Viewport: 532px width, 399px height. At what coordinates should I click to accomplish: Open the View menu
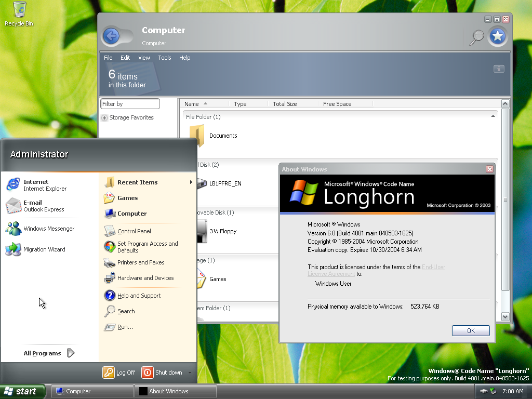[144, 58]
